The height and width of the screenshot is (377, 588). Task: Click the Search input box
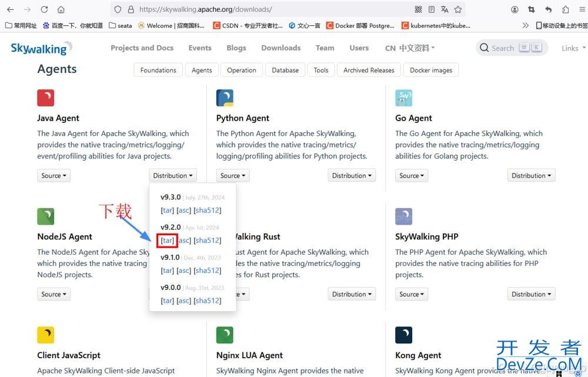point(512,48)
